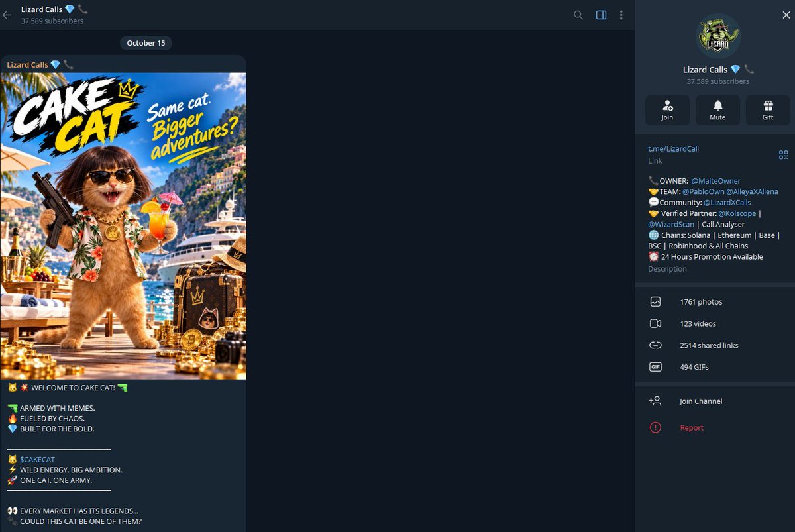Screen dimensions: 795x532
Task: Click 'COULD THIS CAT BE ONE OF THEM?' line
Action: click(x=81, y=521)
